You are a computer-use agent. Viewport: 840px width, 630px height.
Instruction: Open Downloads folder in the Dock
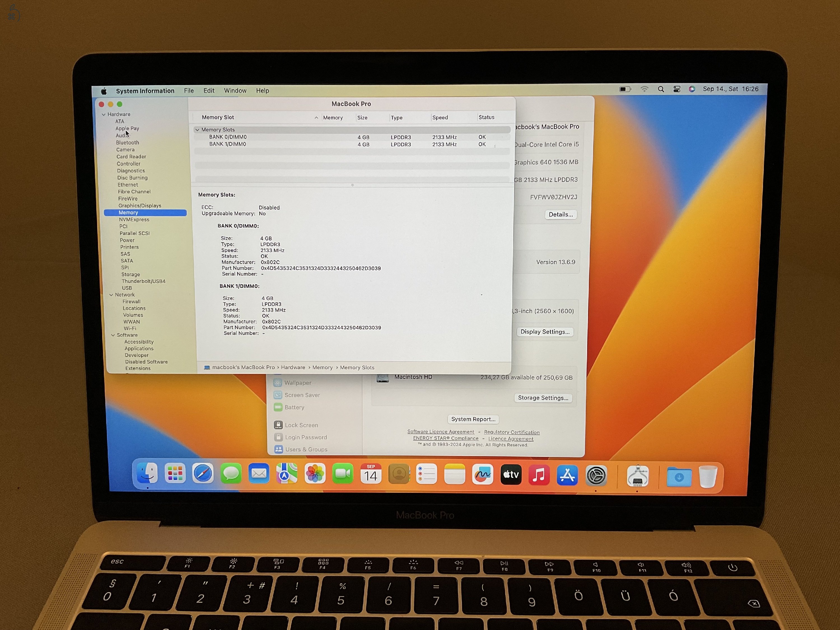point(679,477)
